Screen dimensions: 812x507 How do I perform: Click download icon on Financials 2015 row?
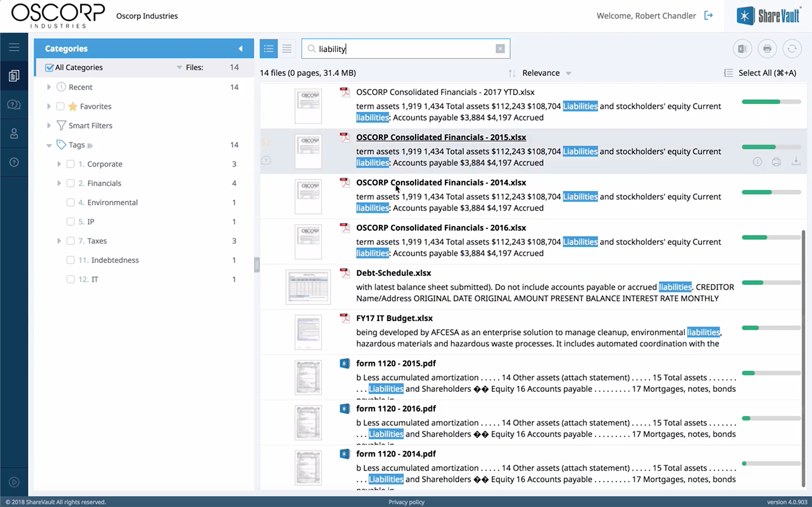(x=796, y=162)
